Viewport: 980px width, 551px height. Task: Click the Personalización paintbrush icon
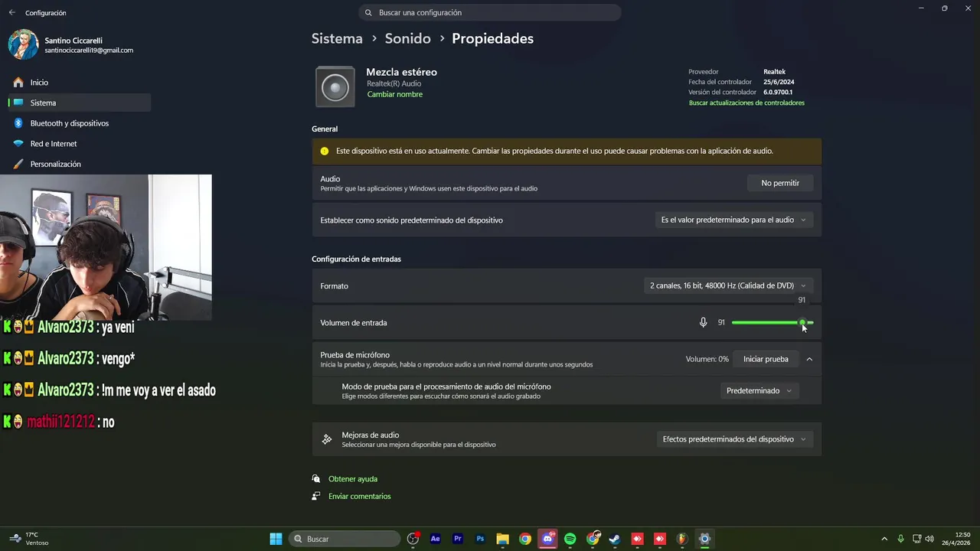[x=18, y=164]
